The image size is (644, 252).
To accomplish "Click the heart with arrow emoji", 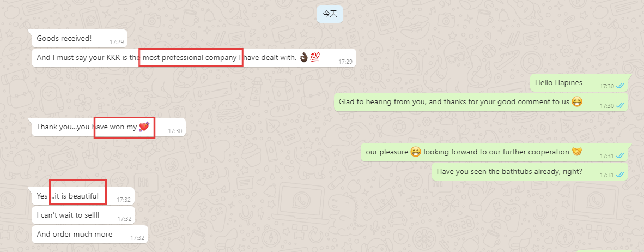I will pos(144,127).
